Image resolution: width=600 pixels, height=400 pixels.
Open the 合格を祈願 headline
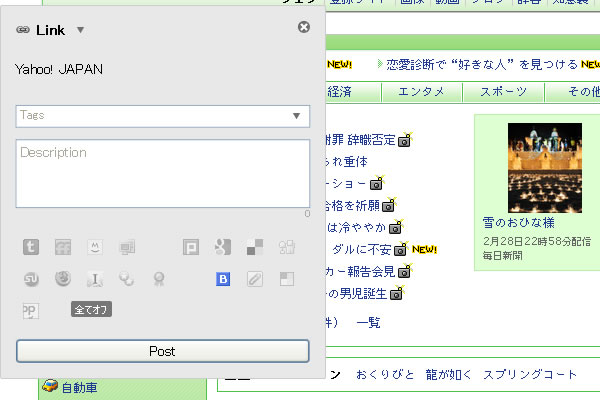[352, 206]
